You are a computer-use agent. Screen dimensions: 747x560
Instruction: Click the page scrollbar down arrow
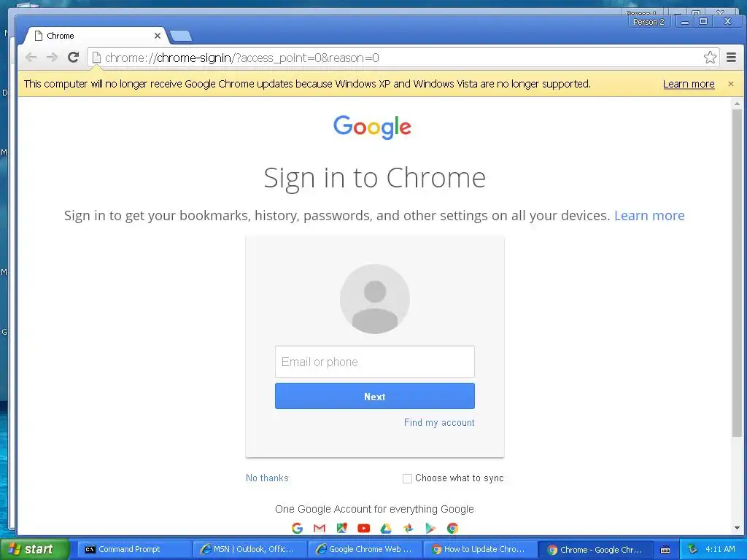pyautogui.click(x=737, y=528)
